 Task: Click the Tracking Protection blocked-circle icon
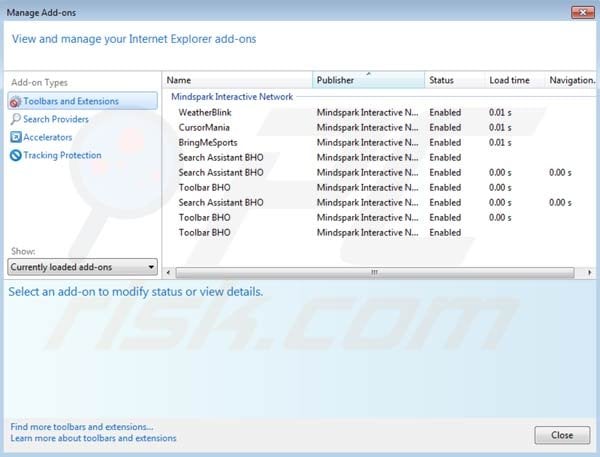pos(16,155)
